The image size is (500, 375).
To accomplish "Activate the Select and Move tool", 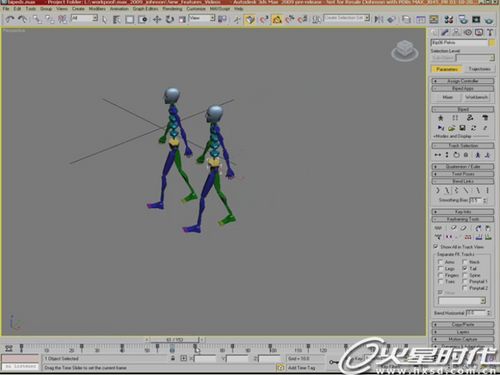I will click(x=157, y=19).
